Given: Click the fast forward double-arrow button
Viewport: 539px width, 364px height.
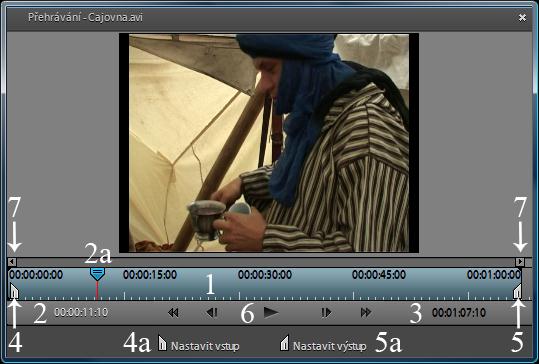Looking at the screenshot, I should (x=366, y=312).
